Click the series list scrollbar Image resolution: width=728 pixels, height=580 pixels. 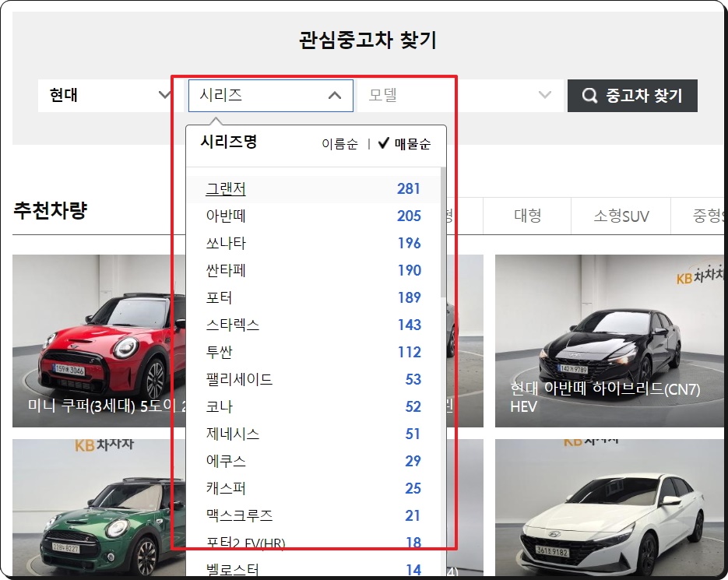pyautogui.click(x=443, y=232)
